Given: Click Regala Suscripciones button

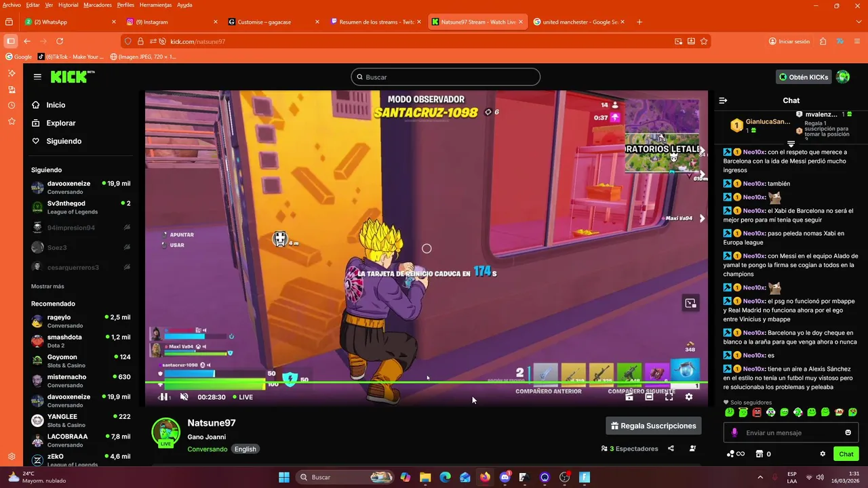Looking at the screenshot, I should [x=654, y=426].
